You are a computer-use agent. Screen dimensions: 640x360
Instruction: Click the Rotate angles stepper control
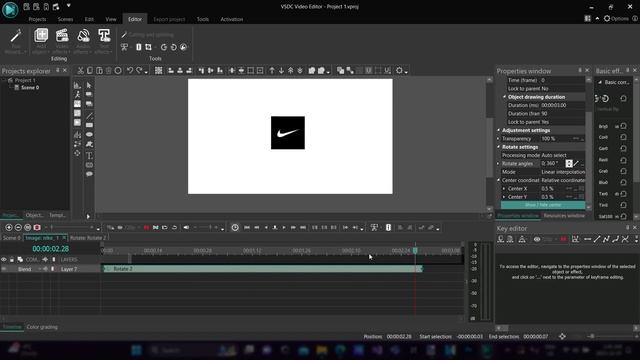pos(569,164)
